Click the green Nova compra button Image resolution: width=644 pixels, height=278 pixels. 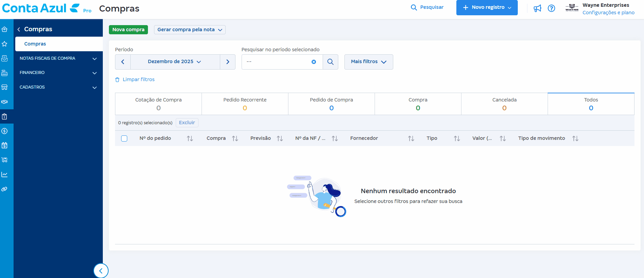(128, 30)
